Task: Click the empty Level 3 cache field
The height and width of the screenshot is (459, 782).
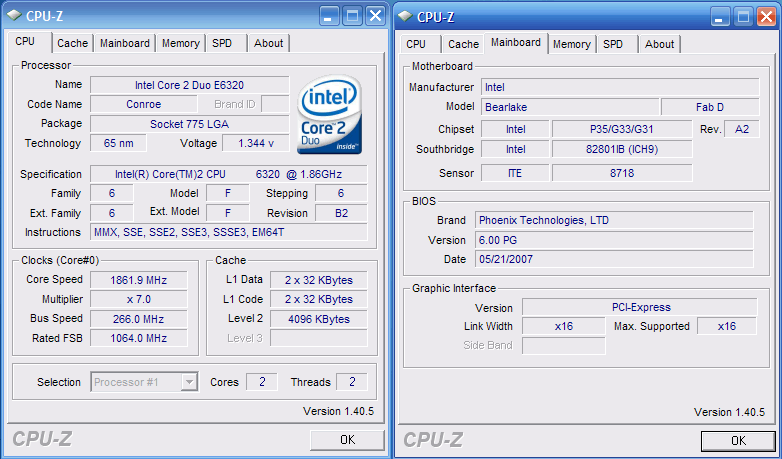Action: [319, 338]
